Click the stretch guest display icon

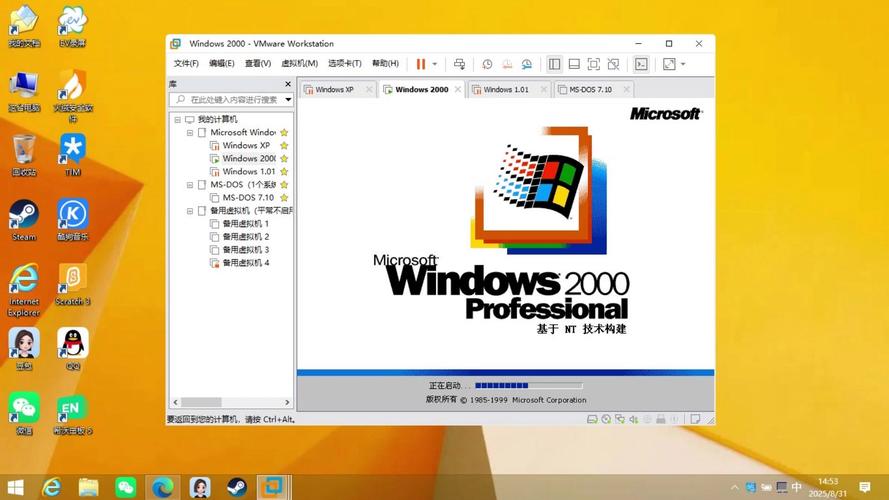[669, 64]
